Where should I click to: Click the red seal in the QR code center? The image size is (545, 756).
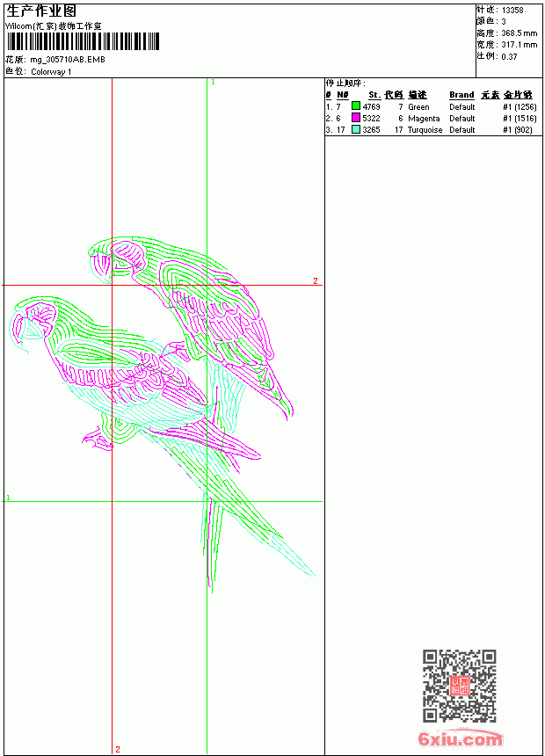click(459, 686)
